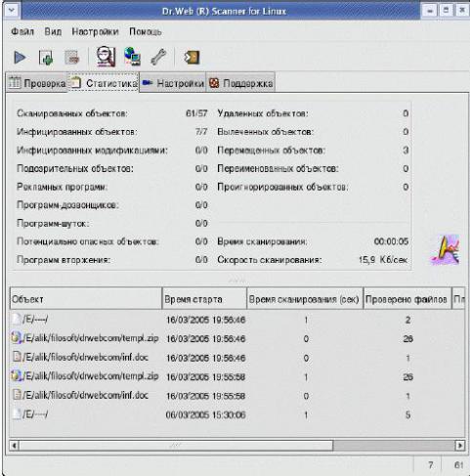This screenshot has width=470, height=476.
Task: Select templ.zip path in the 19:55:58 row
Action: click(x=91, y=376)
